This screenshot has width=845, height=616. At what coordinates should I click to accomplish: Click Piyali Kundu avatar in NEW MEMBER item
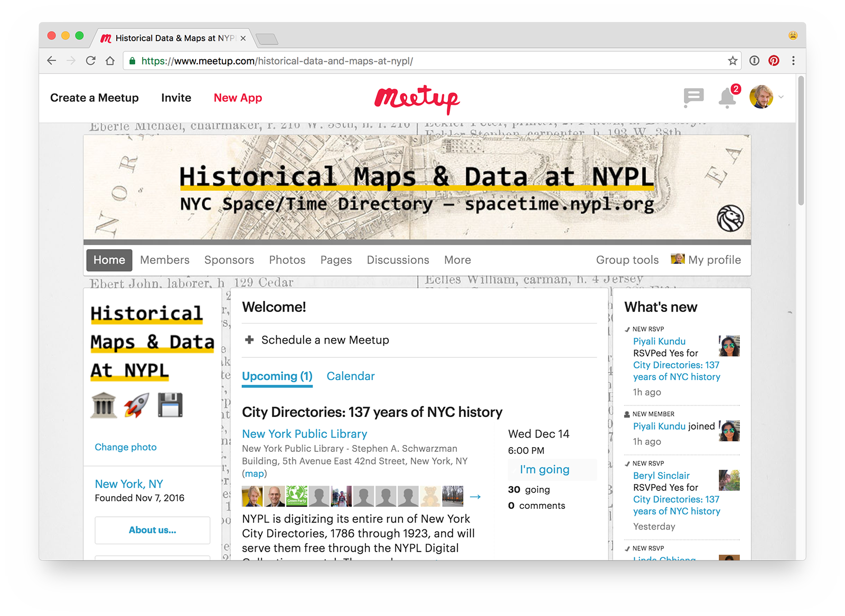[x=729, y=431]
